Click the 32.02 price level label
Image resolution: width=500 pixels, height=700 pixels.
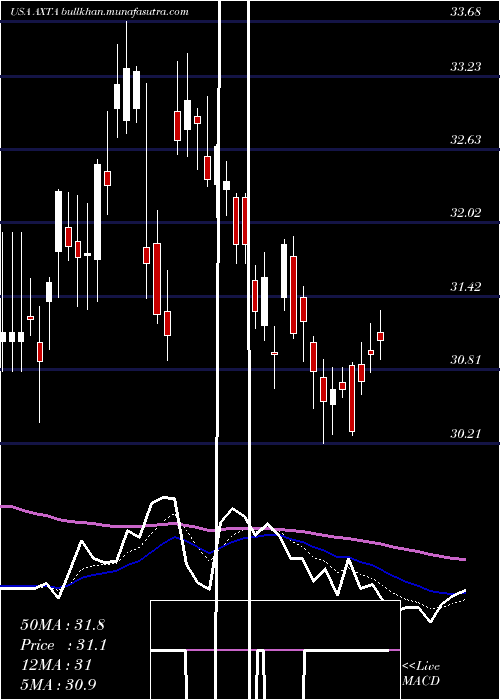point(466,213)
